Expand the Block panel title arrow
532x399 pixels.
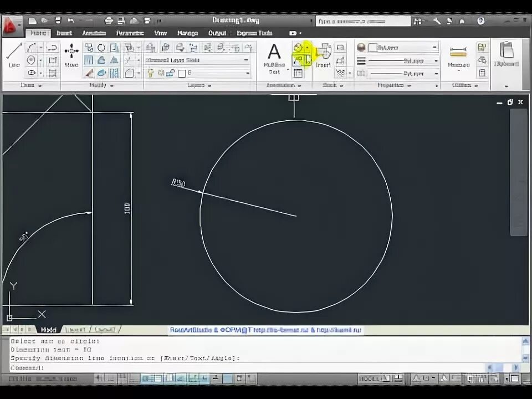341,86
